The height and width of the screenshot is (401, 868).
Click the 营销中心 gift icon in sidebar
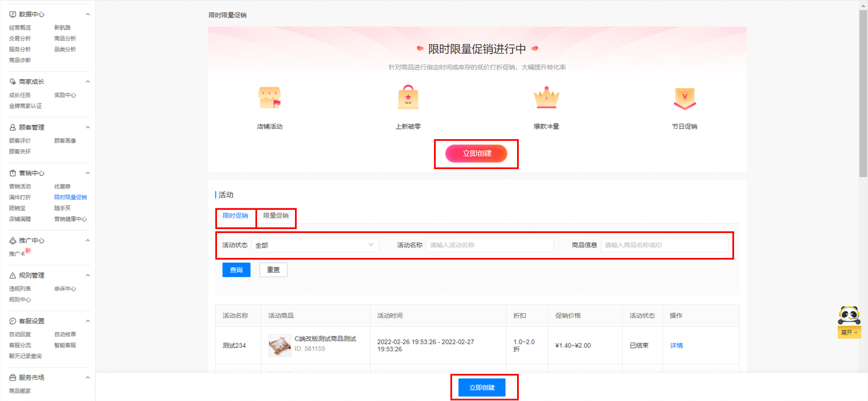tap(12, 173)
